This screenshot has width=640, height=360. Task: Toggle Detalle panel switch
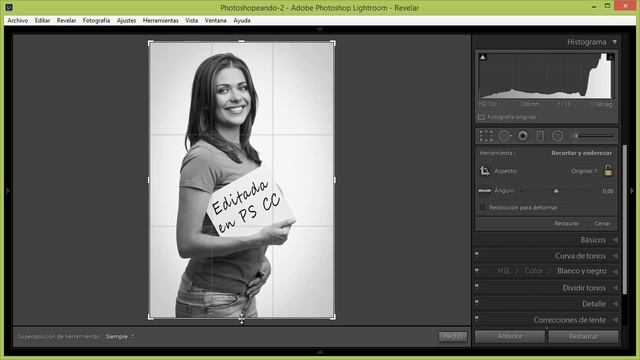(x=476, y=303)
